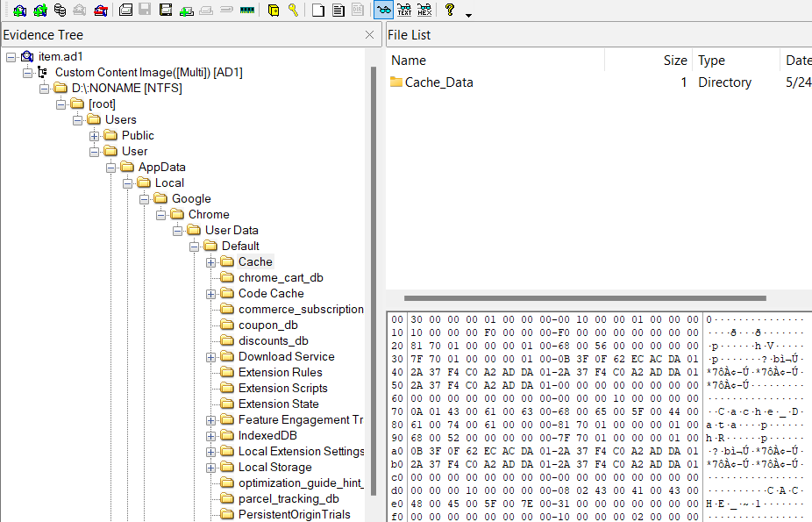This screenshot has width=812, height=522.
Task: Select the Extension State folder
Action: pyautogui.click(x=279, y=404)
